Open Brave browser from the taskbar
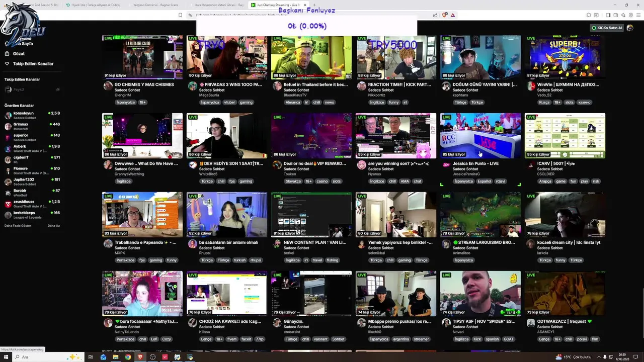 (140, 357)
